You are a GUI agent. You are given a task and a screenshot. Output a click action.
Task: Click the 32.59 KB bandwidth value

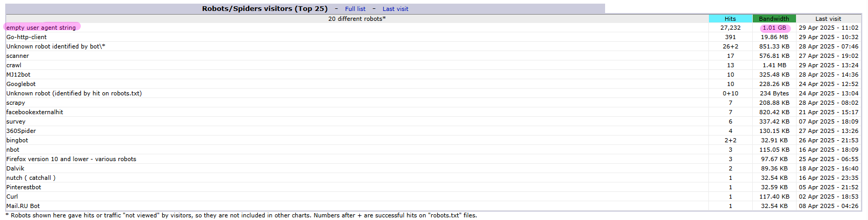tap(774, 187)
